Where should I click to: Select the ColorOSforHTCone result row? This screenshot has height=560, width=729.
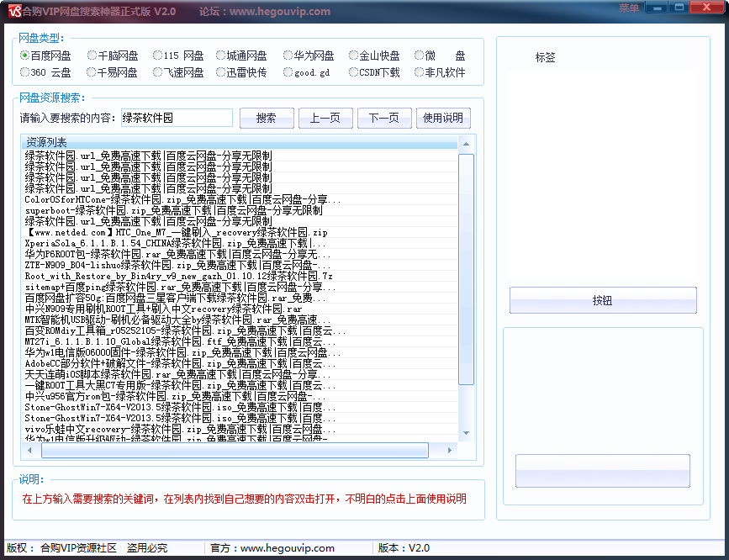pos(240,199)
